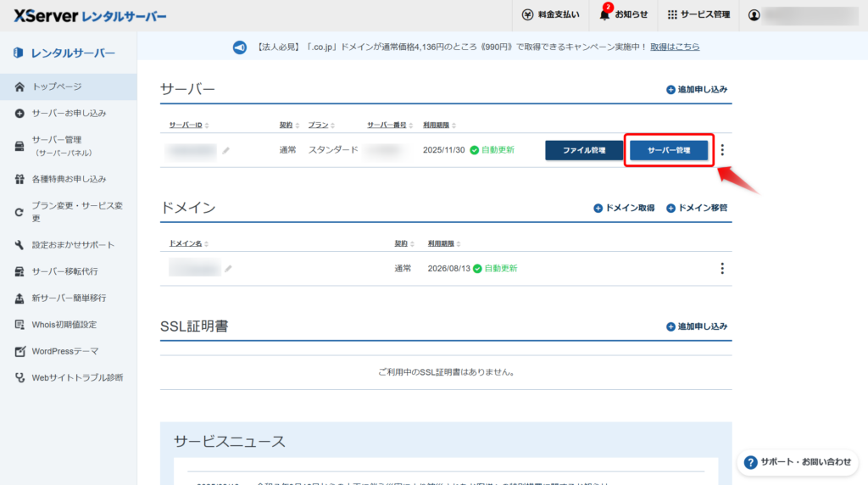Open 設定おまかせサポート wrench item

tap(72, 245)
